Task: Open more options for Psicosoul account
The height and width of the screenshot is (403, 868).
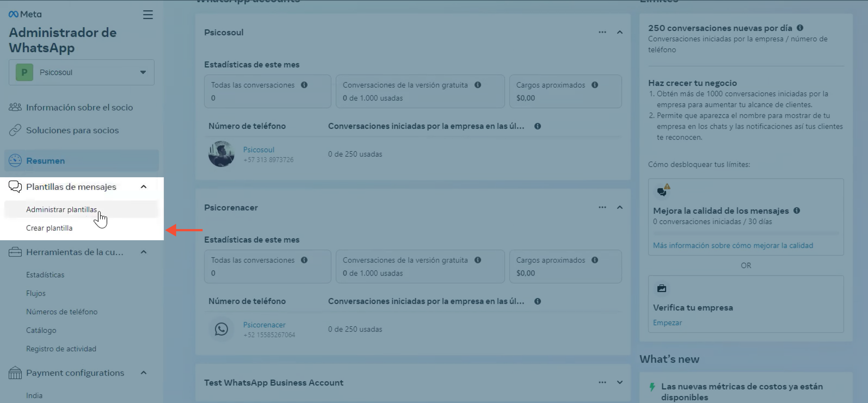Action: tap(602, 32)
